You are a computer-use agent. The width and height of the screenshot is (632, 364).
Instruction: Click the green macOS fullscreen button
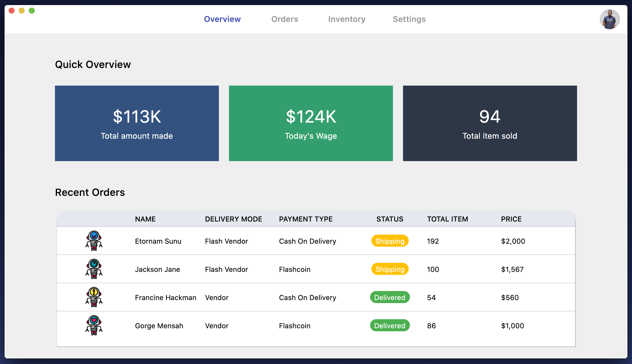(32, 11)
